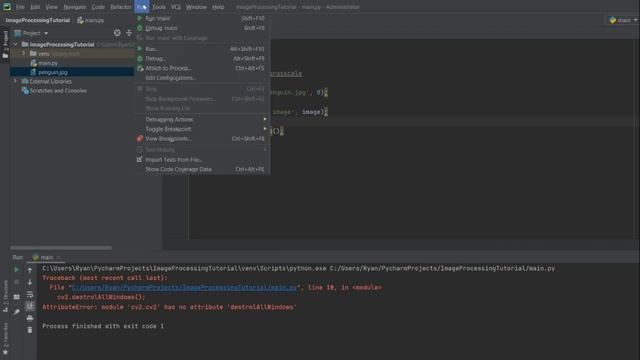Click the restore layout icon in Run panel
The image size is (640, 360).
point(17,297)
